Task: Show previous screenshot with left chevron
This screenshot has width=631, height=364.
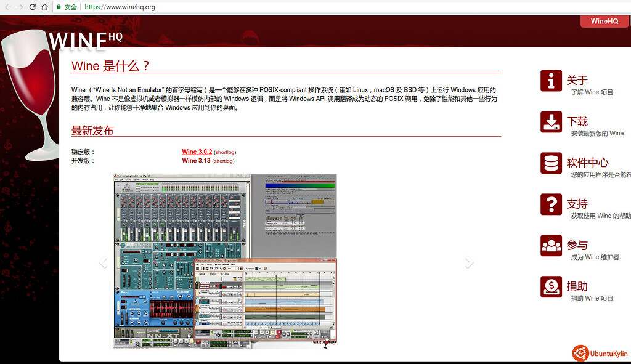Action: click(x=103, y=262)
